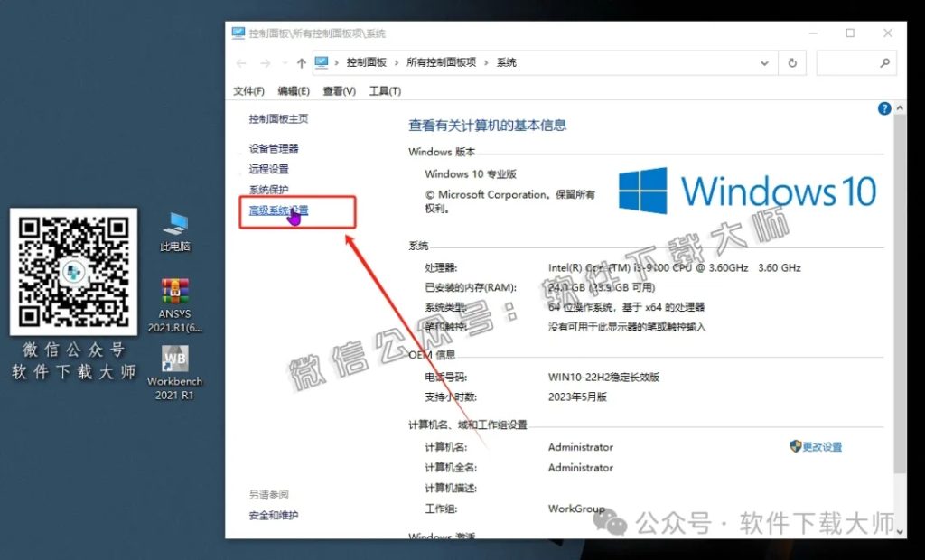Click the up one level arrow
Image resolution: width=925 pixels, height=560 pixels.
coord(302,63)
